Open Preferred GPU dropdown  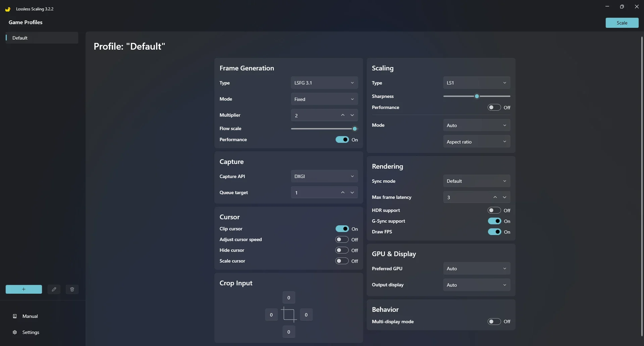point(477,269)
